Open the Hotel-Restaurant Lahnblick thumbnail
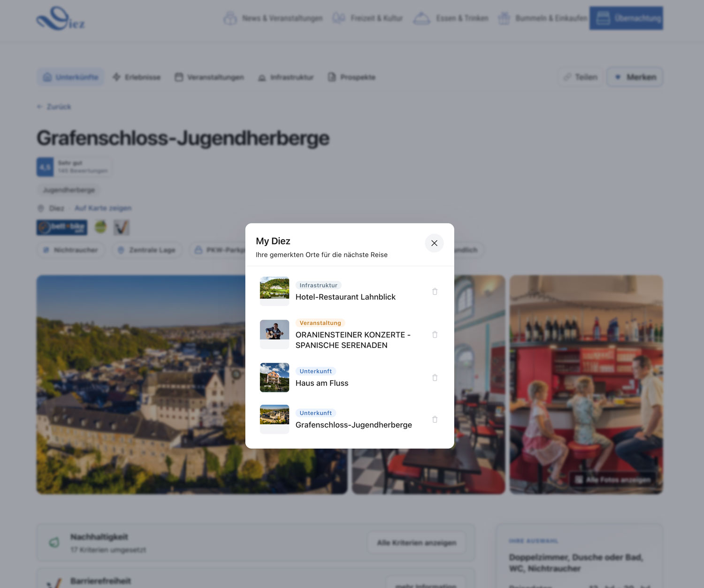This screenshot has height=588, width=704. pyautogui.click(x=275, y=291)
